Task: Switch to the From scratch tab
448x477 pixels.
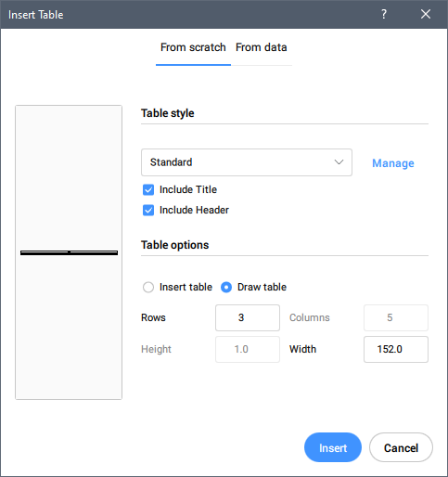Action: tap(193, 47)
